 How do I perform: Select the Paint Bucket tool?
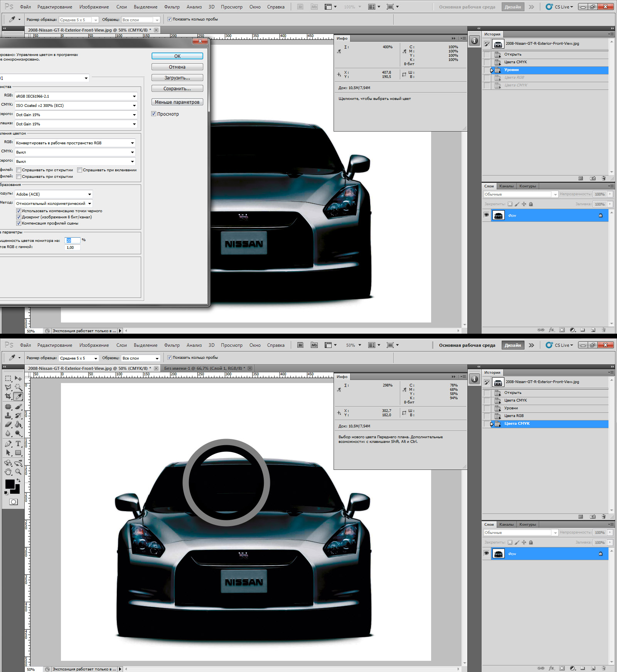[18, 424]
